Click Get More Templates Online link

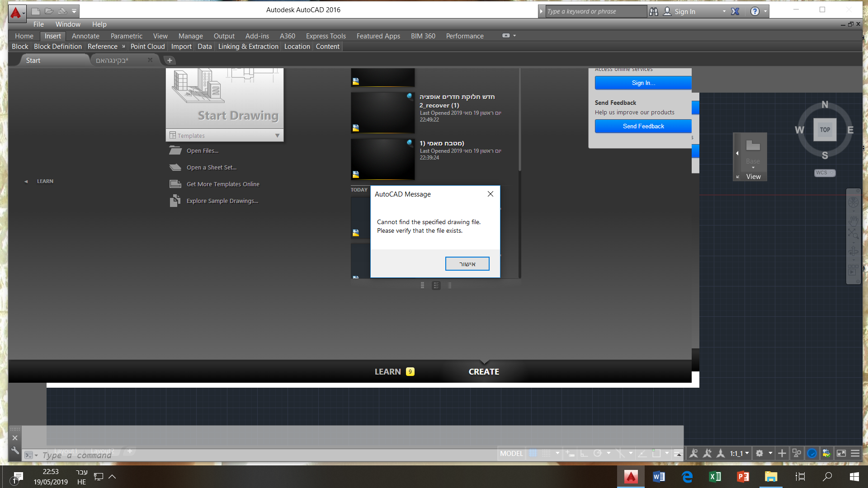coord(223,184)
